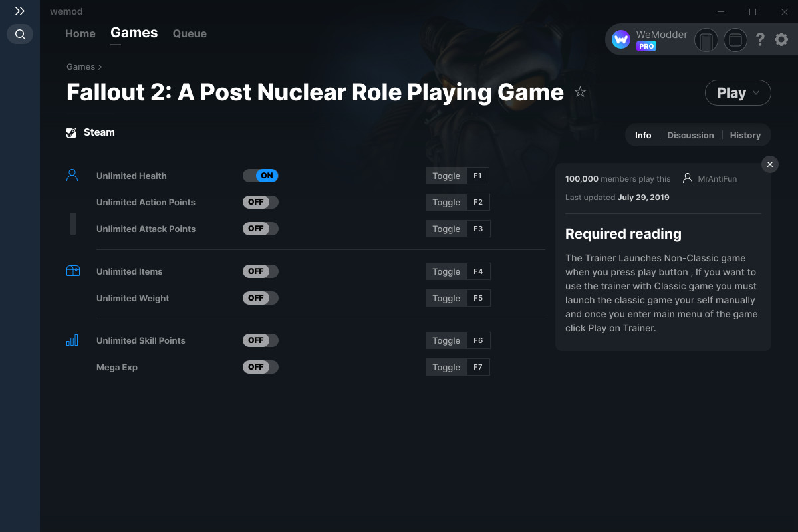Click the Toggle button for Unlimited Weight
The height and width of the screenshot is (532, 798).
tap(446, 297)
